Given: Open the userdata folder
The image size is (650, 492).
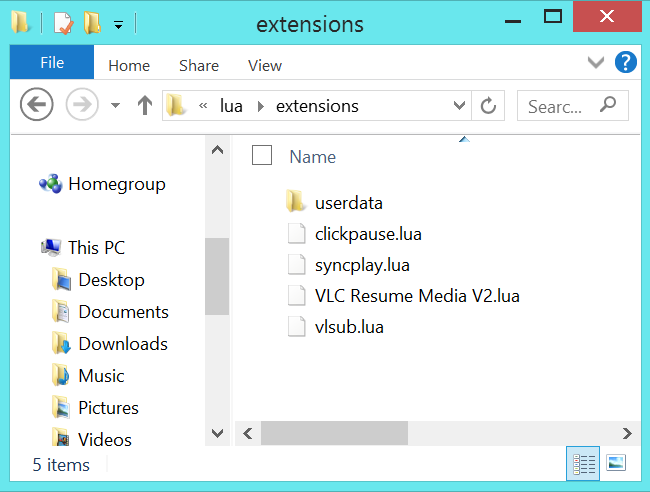Looking at the screenshot, I should pyautogui.click(x=348, y=203).
